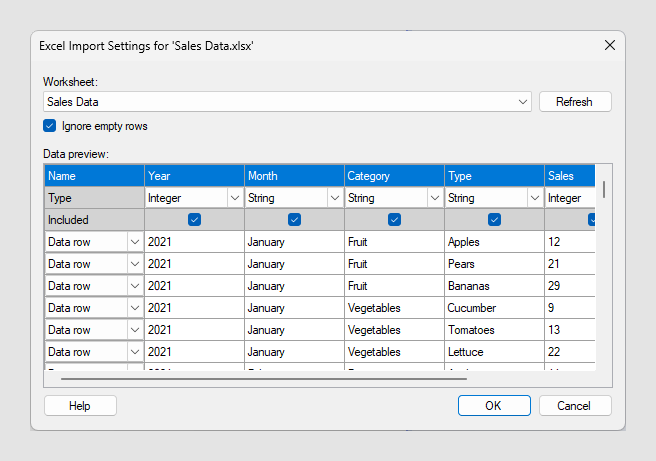656x461 pixels.
Task: Uncheck Included checkbox for Year column
Action: (x=194, y=219)
